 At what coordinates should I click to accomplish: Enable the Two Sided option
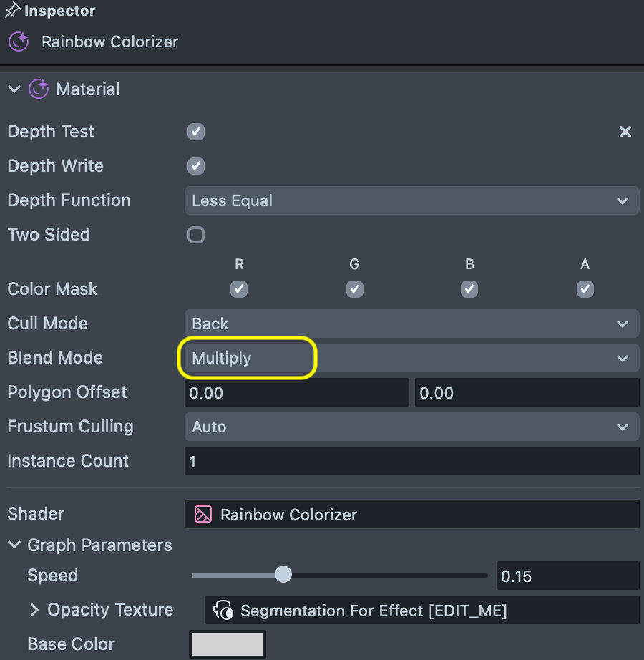click(195, 235)
